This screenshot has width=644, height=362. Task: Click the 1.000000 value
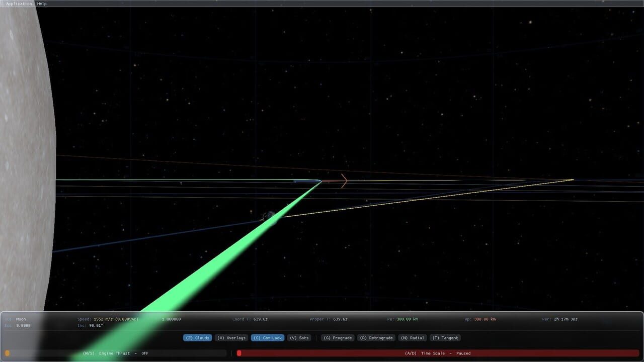(x=171, y=319)
